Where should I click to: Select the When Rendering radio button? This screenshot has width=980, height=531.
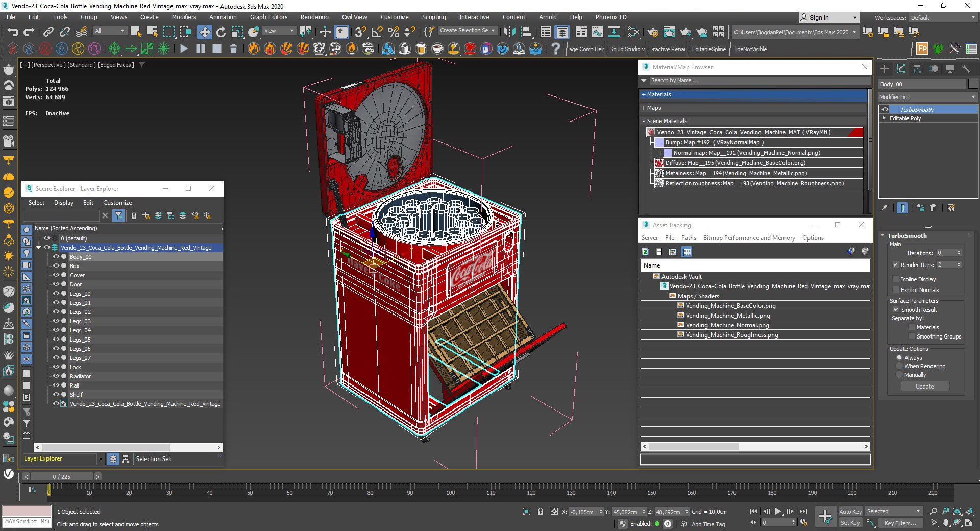[x=899, y=366]
